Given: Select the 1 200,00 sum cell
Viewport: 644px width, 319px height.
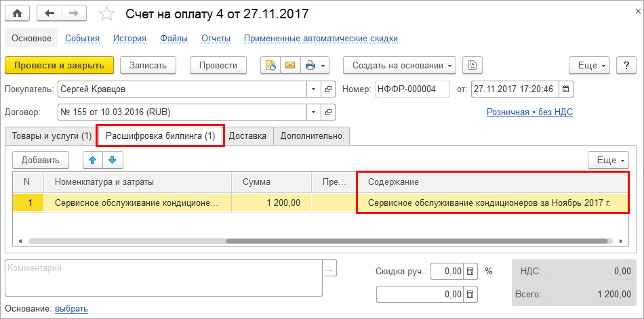Looking at the screenshot, I should click(x=271, y=203).
